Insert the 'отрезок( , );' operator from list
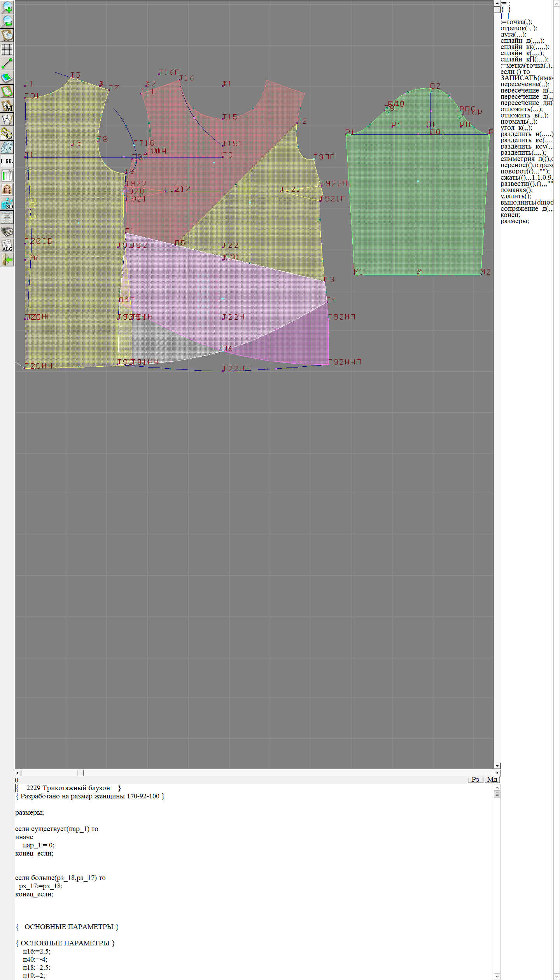Screen dimensions: 560x980 [519, 28]
